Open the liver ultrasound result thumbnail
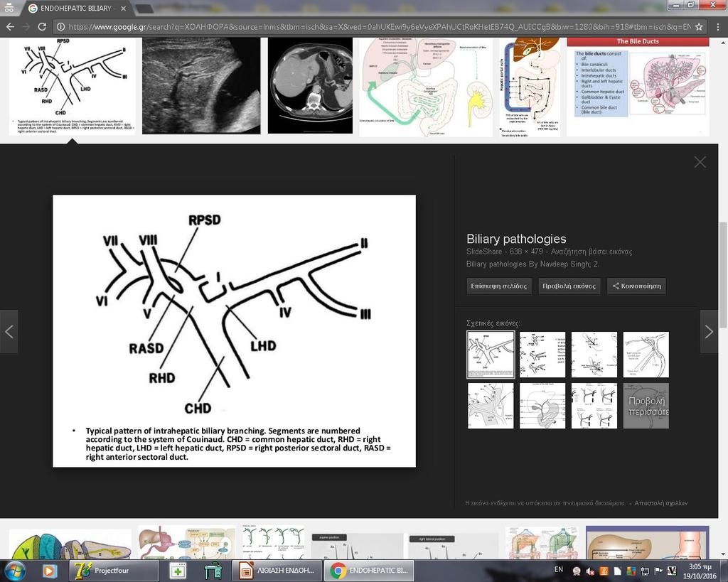728x582 pixels. [x=201, y=86]
